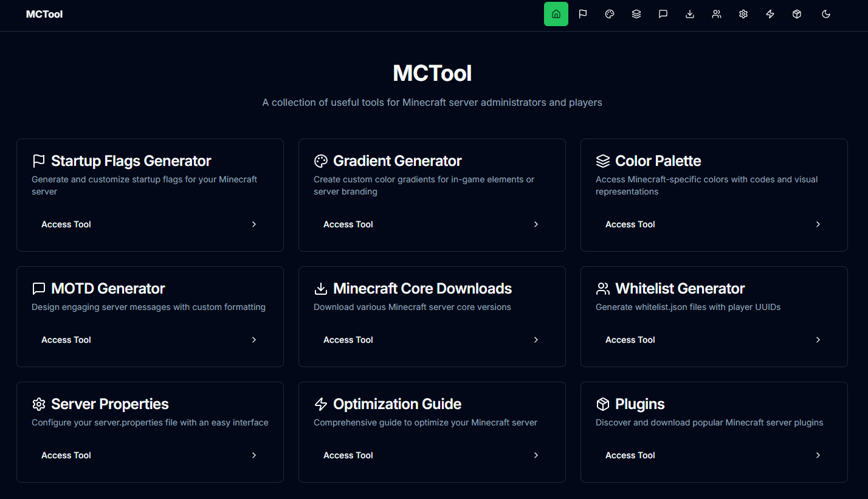
Task: Click chevron arrow in Color Palette card
Action: [x=818, y=224]
